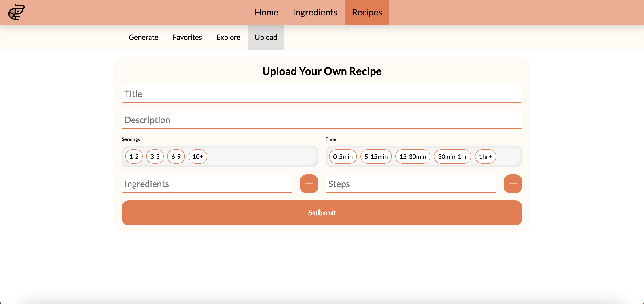
Task: Click the plus icon beside Ingredients
Action: [x=309, y=184]
